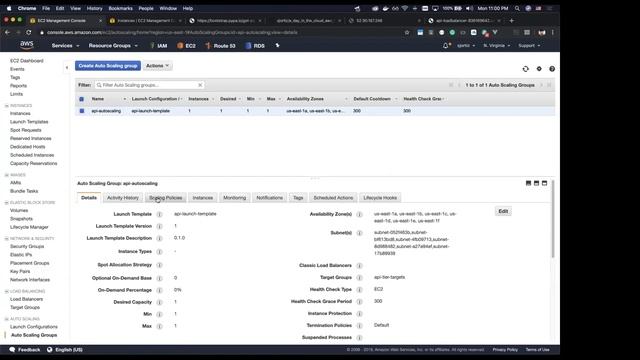Open the table settings gear icon
The image size is (640, 360).
coord(539,69)
